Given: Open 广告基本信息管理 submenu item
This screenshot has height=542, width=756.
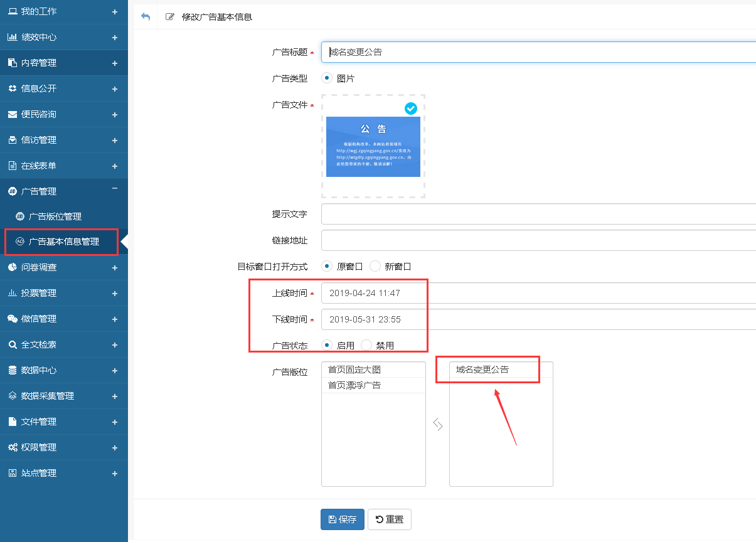Looking at the screenshot, I should (x=63, y=242).
